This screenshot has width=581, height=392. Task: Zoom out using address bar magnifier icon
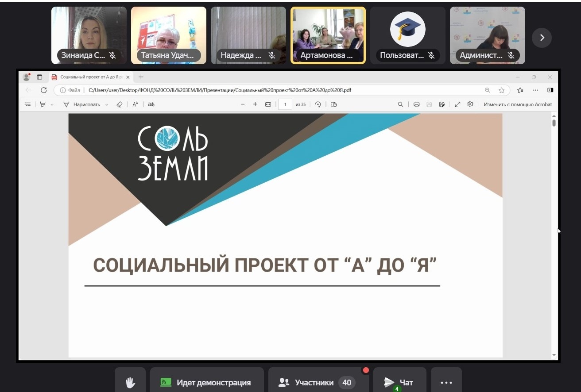[488, 90]
